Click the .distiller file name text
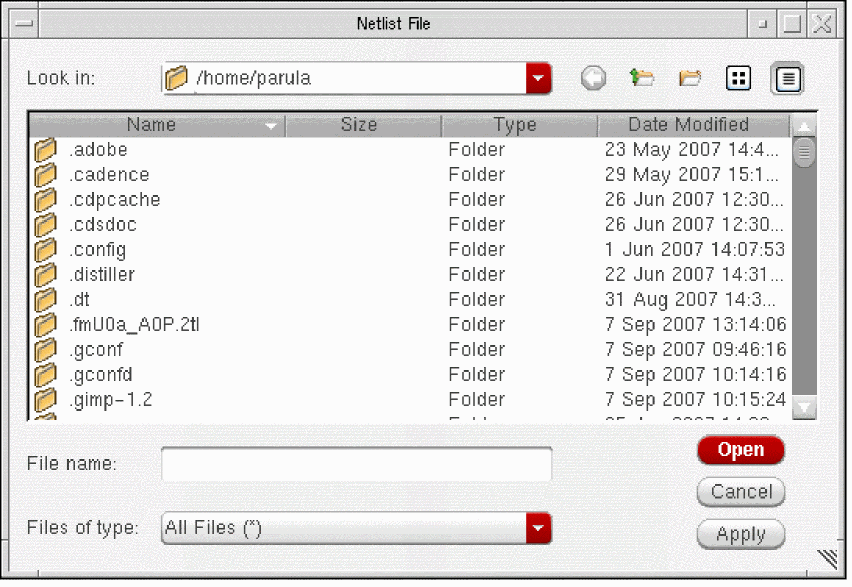Viewport: 852px width, 587px height. [x=102, y=274]
